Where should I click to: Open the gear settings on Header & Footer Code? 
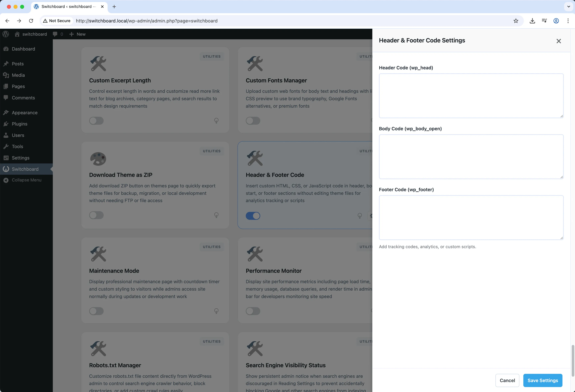[x=371, y=215]
